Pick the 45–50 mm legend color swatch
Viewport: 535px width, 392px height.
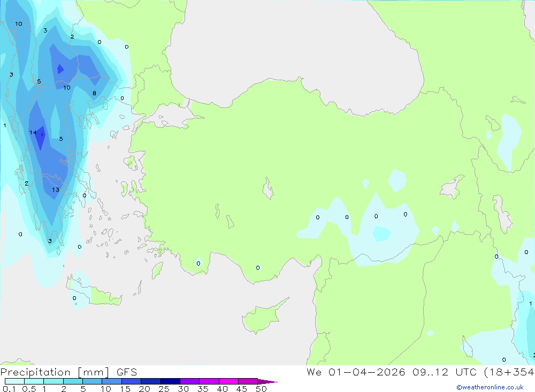pos(248,381)
